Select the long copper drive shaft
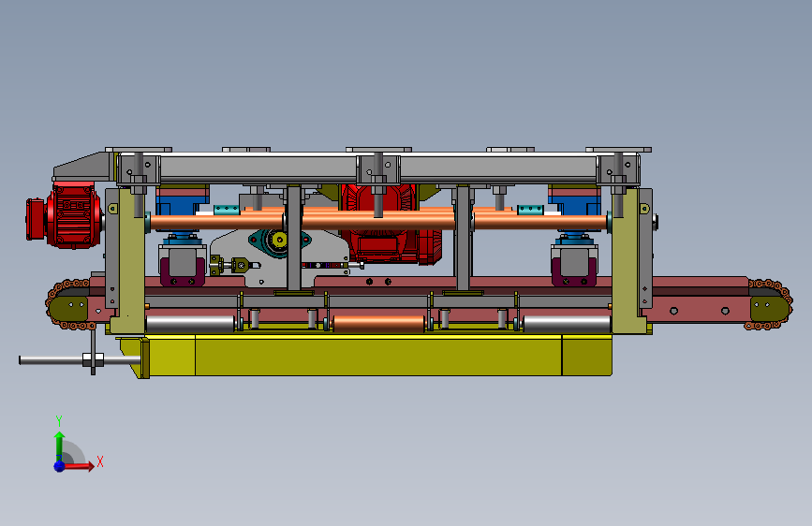The image size is (812, 526). click(x=378, y=222)
